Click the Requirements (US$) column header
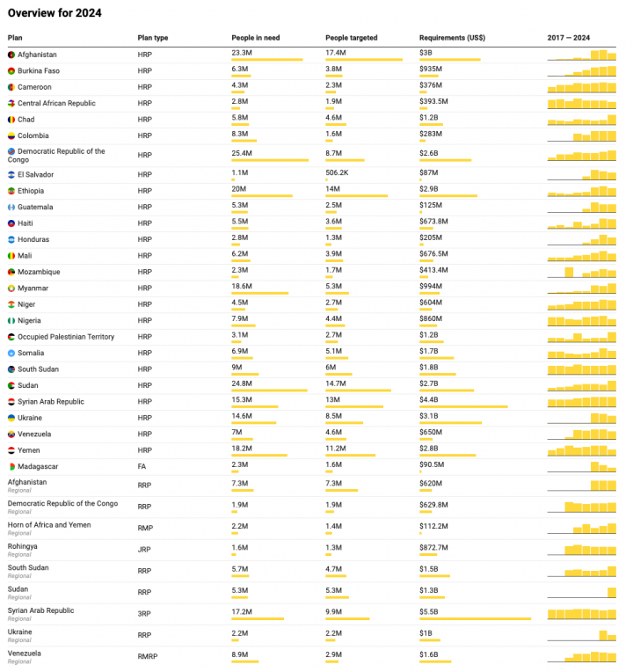 click(452, 38)
